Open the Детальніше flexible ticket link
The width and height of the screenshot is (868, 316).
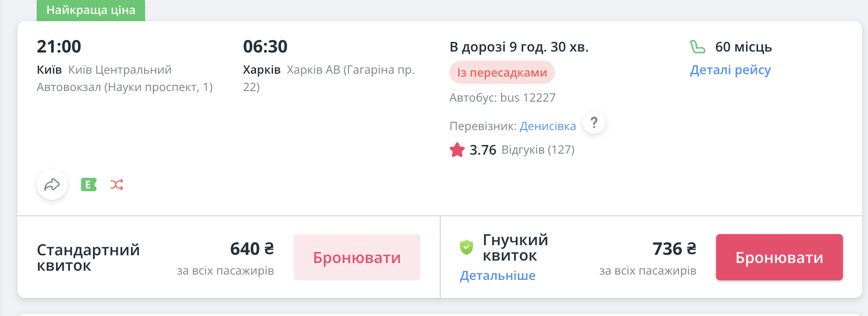coord(498,276)
